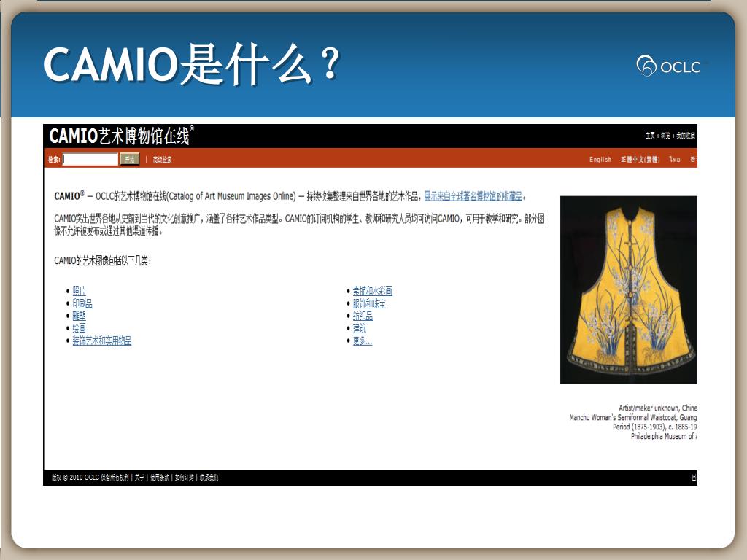Click the 'CAMIO的艺术图像包括以下几类' heading text

tap(102, 260)
